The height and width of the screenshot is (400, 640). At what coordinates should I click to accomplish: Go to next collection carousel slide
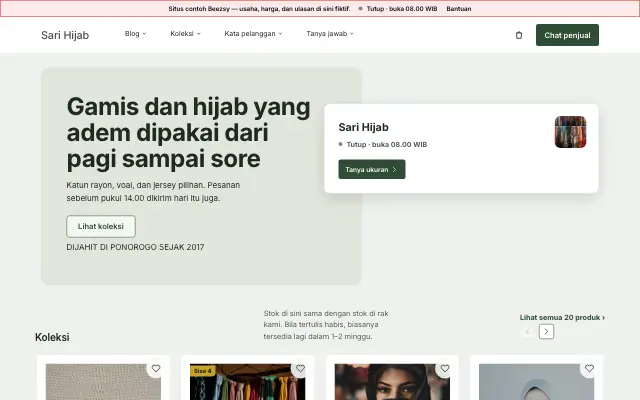tap(547, 331)
